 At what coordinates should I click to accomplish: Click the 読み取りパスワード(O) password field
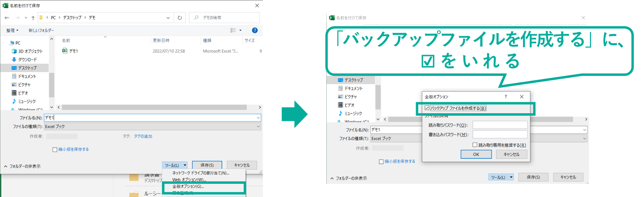point(500,125)
